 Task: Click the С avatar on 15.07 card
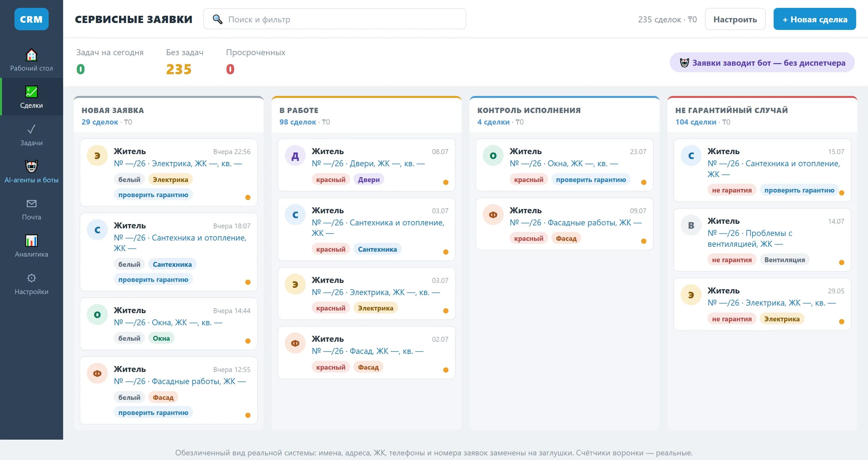click(691, 155)
